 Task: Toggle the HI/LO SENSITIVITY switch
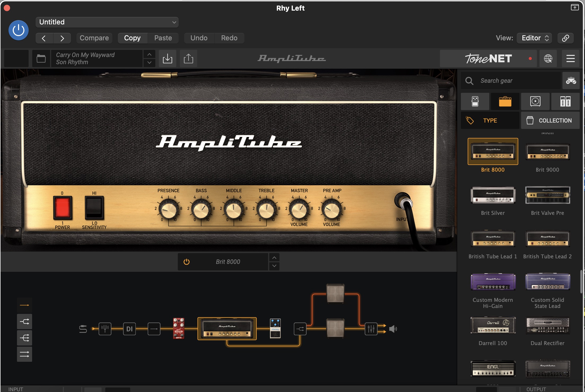[94, 208]
